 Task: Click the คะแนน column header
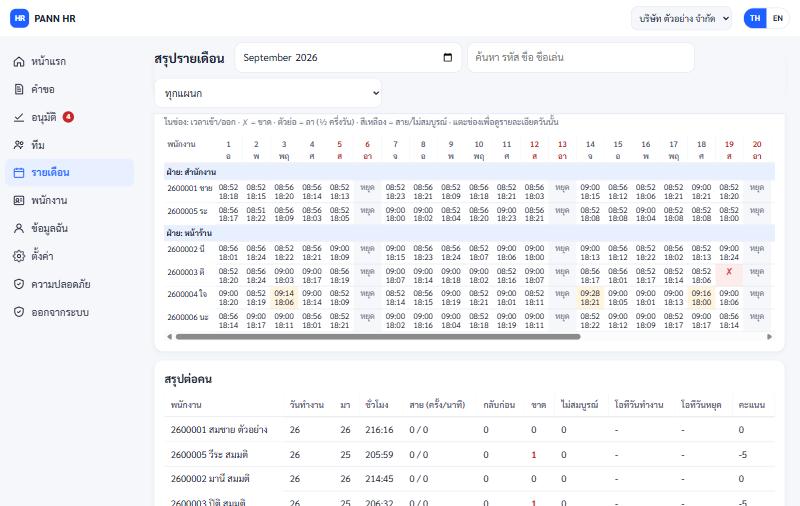point(752,405)
